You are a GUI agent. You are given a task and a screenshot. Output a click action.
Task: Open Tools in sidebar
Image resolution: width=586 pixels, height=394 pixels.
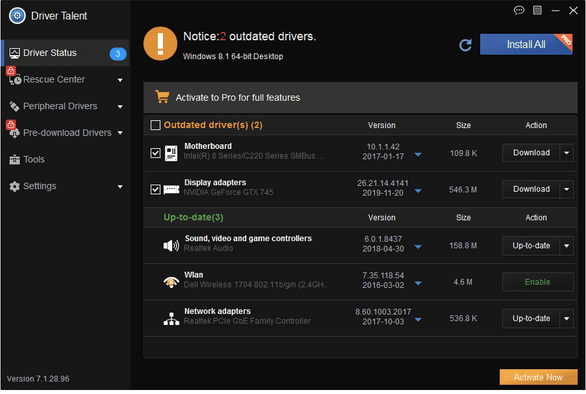(66, 160)
